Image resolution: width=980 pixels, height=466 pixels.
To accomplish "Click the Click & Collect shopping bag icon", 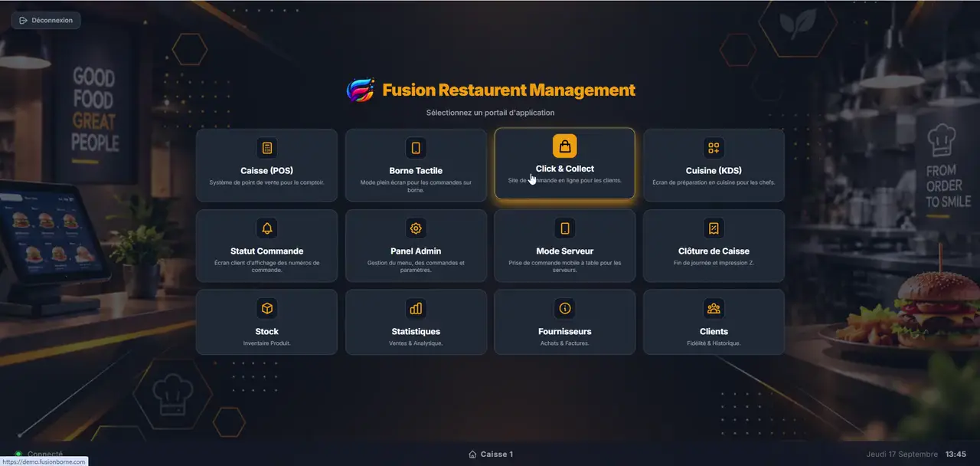I will point(565,146).
